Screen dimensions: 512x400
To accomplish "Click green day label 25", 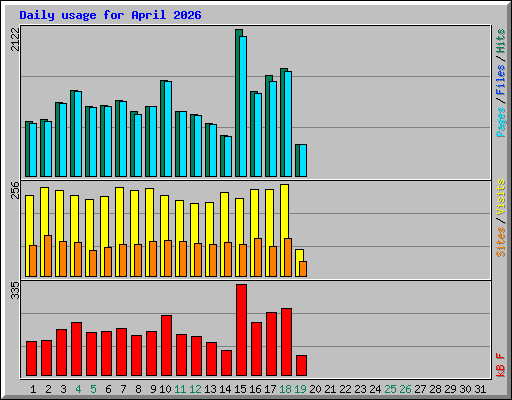I will tap(390, 389).
